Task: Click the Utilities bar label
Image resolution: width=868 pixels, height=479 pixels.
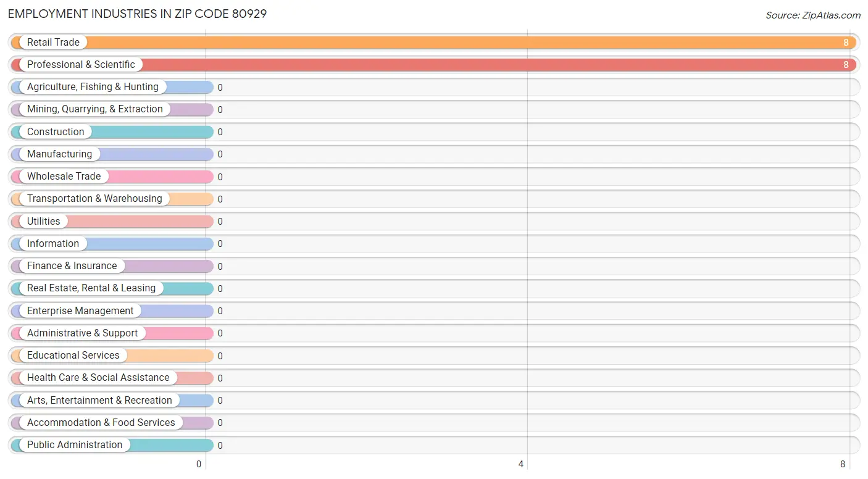Action: pyautogui.click(x=44, y=221)
